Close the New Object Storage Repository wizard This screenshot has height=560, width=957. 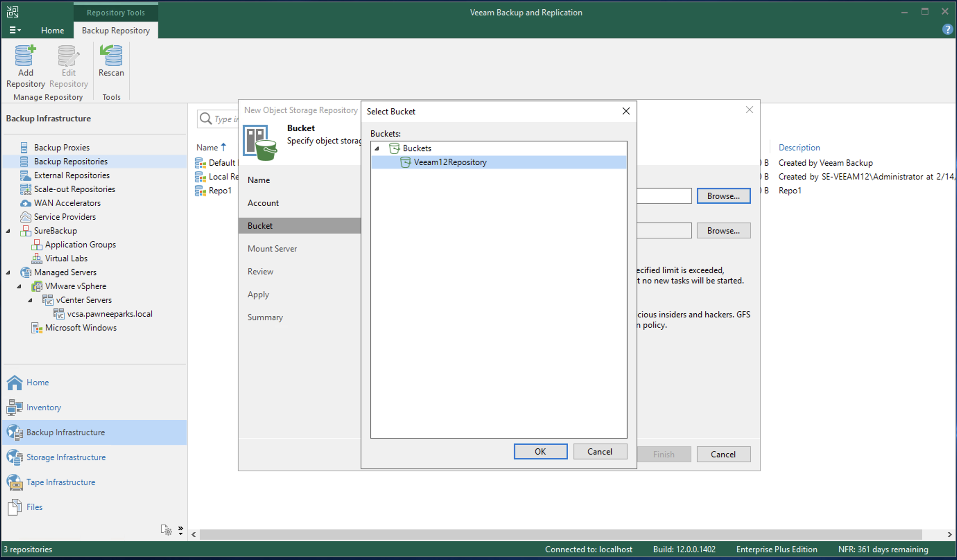(749, 110)
